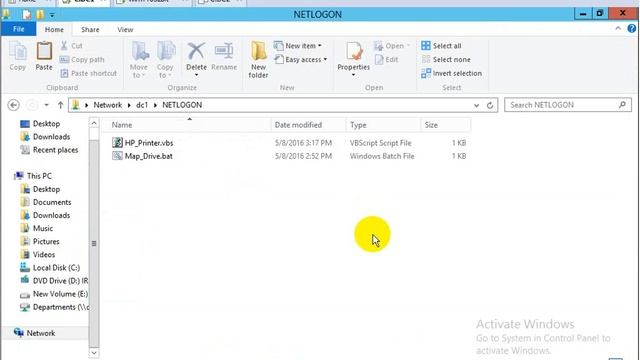640x360 pixels.
Task: Sort by the Name column header
Action: 187,125
